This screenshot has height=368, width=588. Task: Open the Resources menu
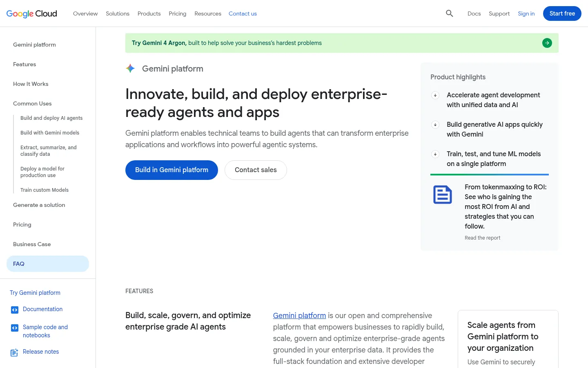tap(208, 13)
